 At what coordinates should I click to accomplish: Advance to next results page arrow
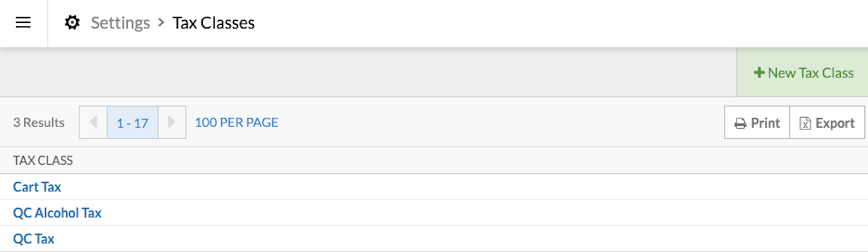coord(172,122)
